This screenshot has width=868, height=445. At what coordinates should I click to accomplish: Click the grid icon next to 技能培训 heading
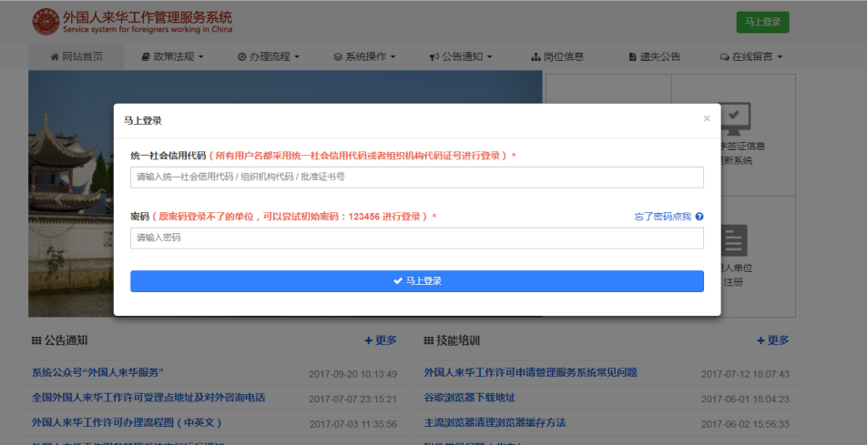[x=429, y=340]
